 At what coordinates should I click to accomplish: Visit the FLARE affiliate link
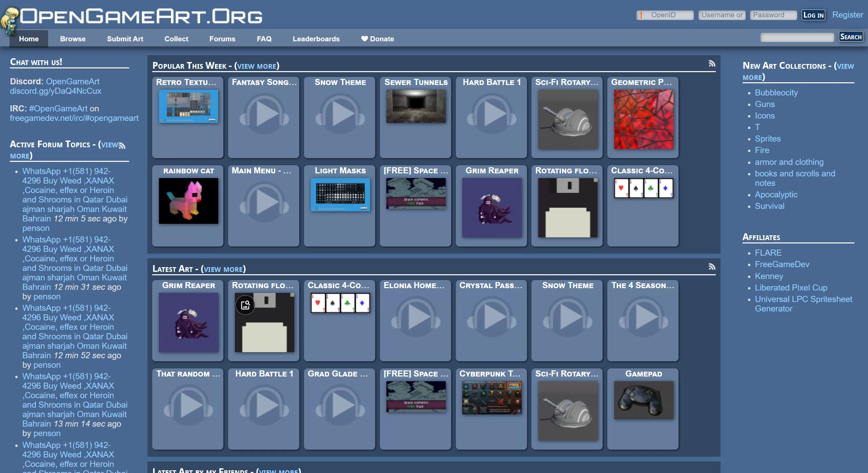tap(768, 253)
